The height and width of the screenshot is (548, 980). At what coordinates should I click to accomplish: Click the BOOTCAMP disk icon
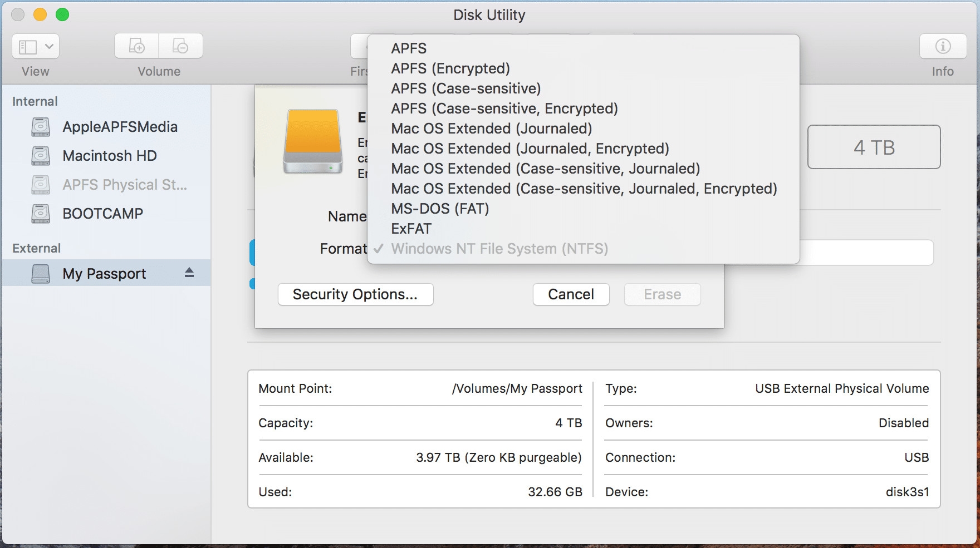41,214
